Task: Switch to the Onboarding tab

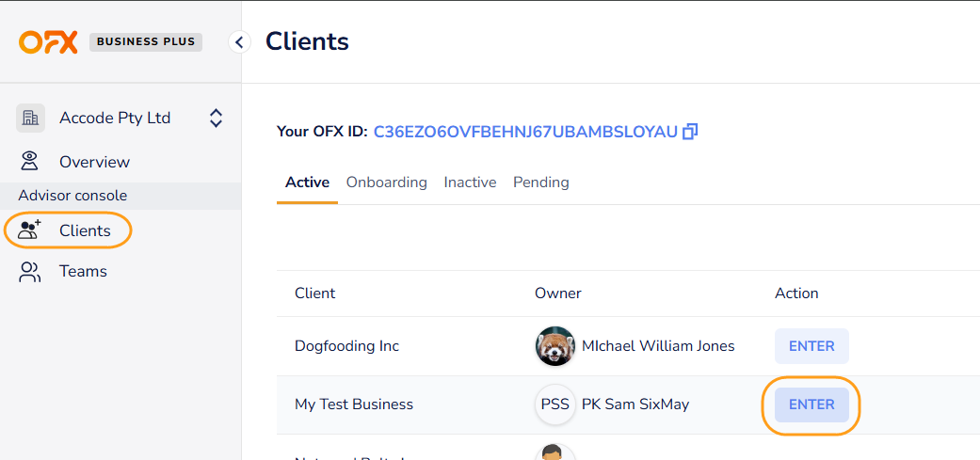Action: 386,182
